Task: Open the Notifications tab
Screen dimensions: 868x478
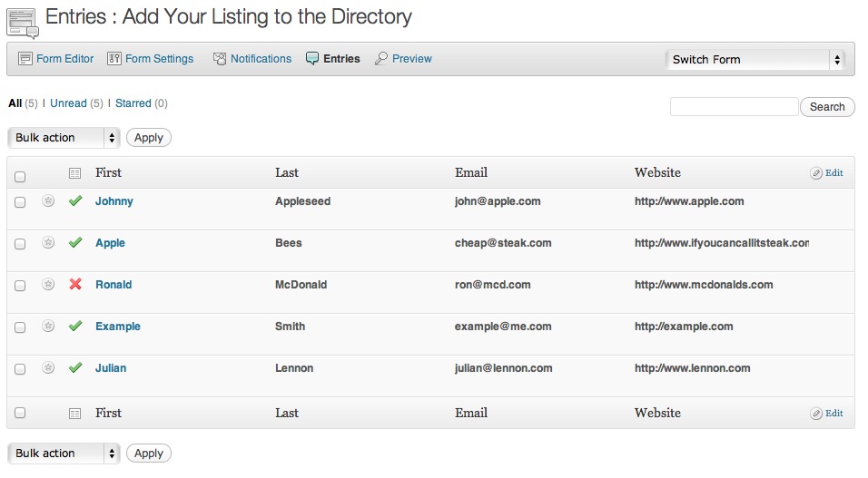Action: coord(252,59)
